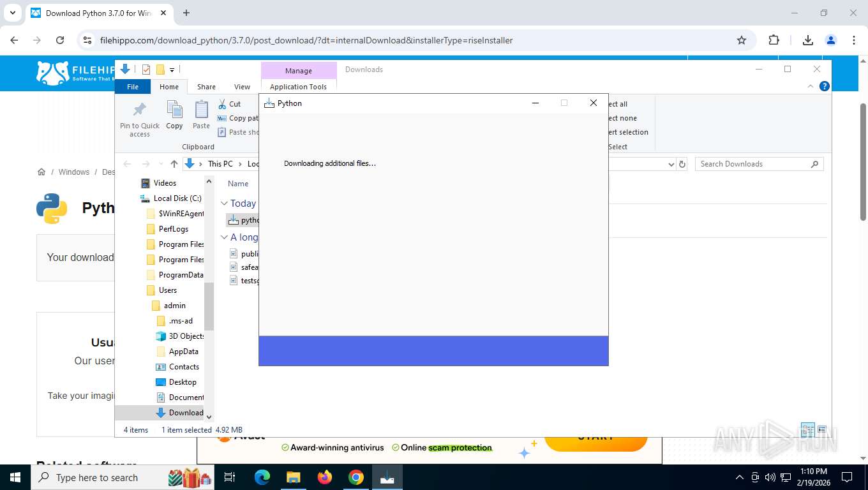Click Windows breadcrumb link on page

[74, 172]
